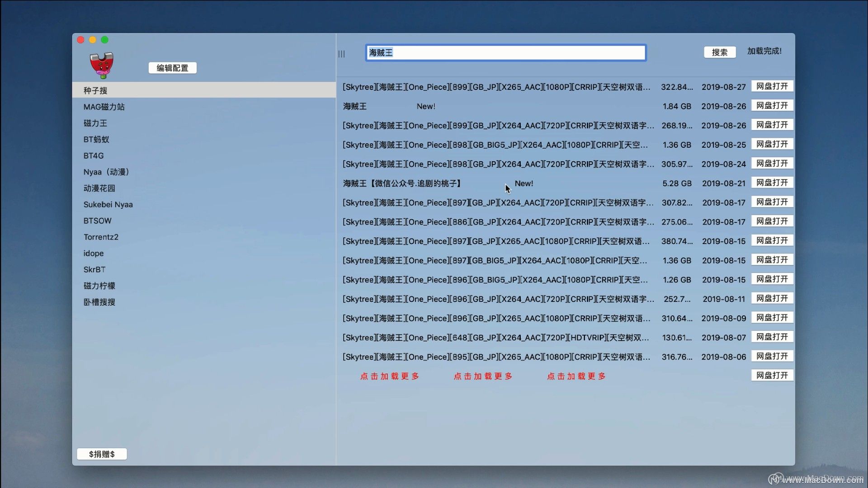Click 网盘打开 for the 2019-08-07 result
The height and width of the screenshot is (488, 868).
772,337
